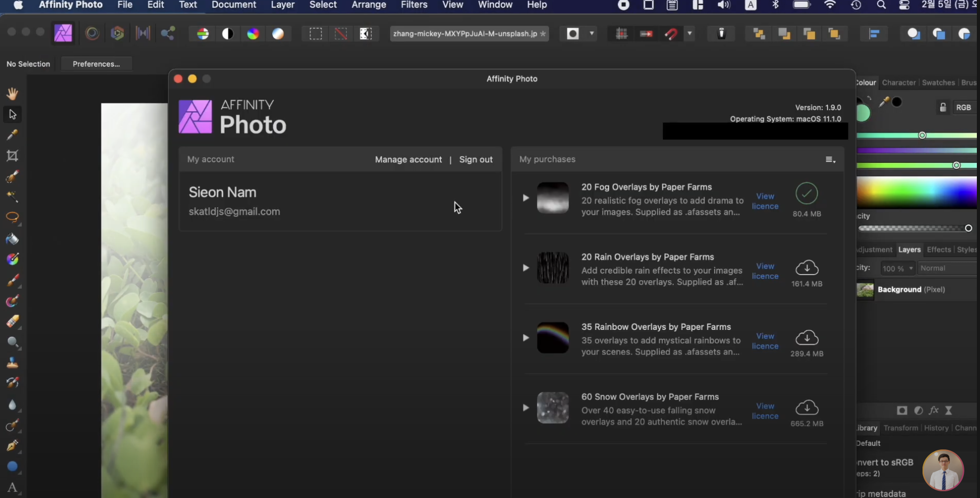Select the Selection Brush tool

pyautogui.click(x=13, y=176)
